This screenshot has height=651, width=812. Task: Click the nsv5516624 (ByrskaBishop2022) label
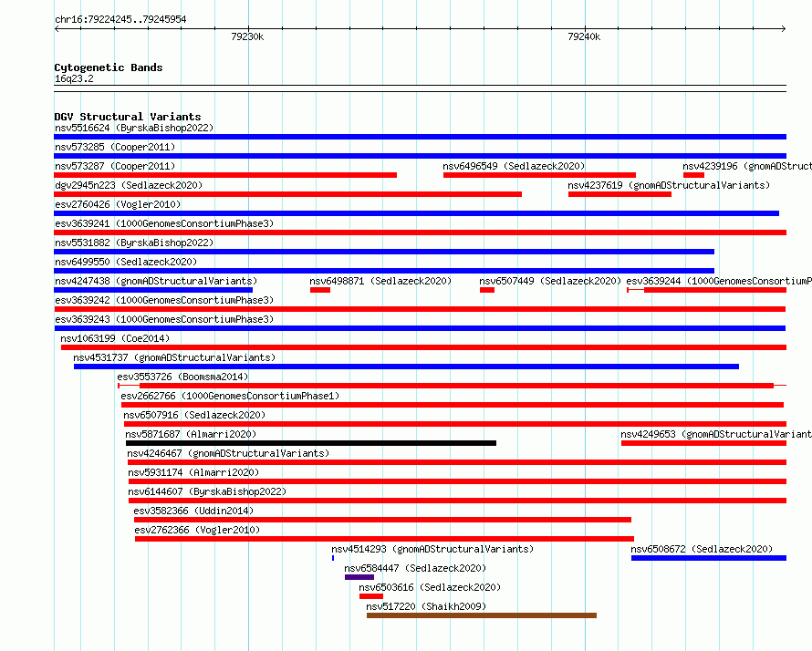pos(134,128)
